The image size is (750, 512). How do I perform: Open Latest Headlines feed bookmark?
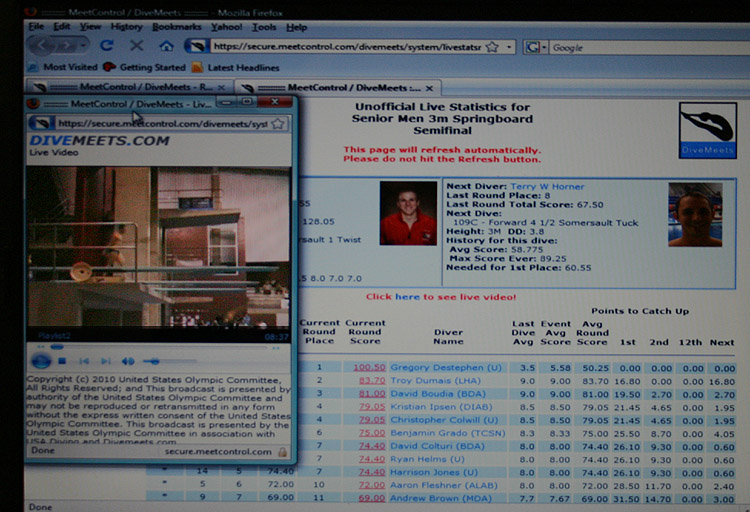235,68
